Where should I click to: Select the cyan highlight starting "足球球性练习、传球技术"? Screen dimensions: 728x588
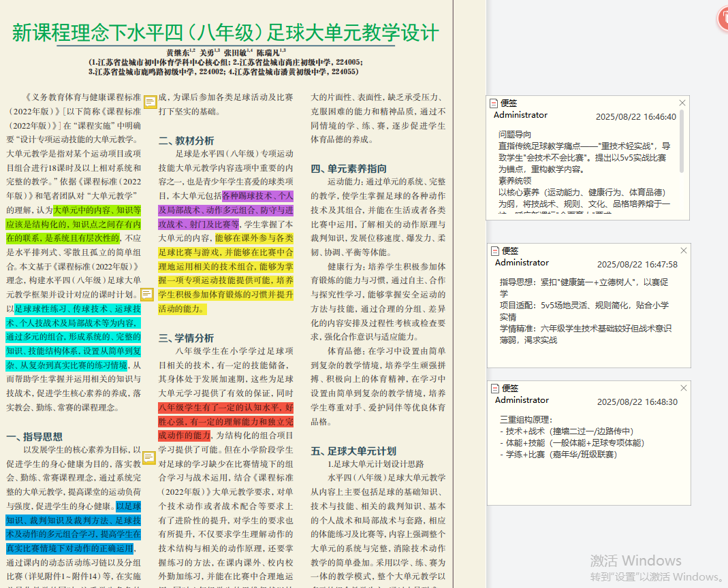78,308
